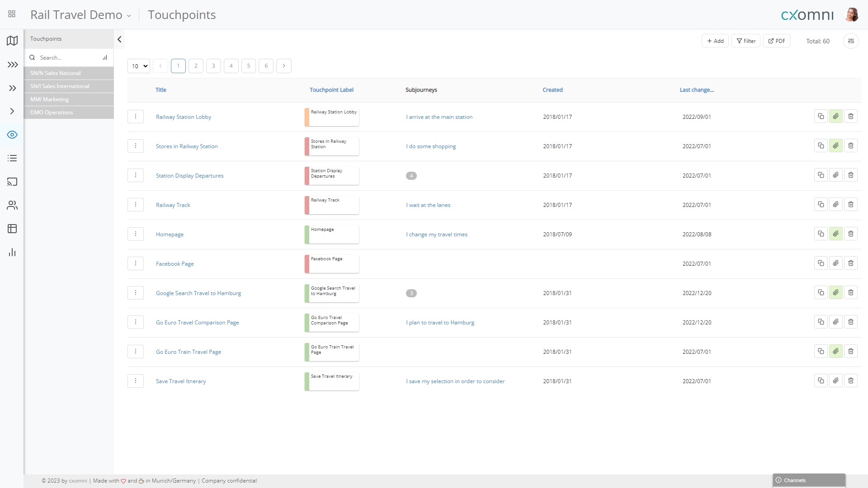Viewport: 868px width, 488px height.
Task: Open the apps grid icon
Action: click(x=12, y=14)
